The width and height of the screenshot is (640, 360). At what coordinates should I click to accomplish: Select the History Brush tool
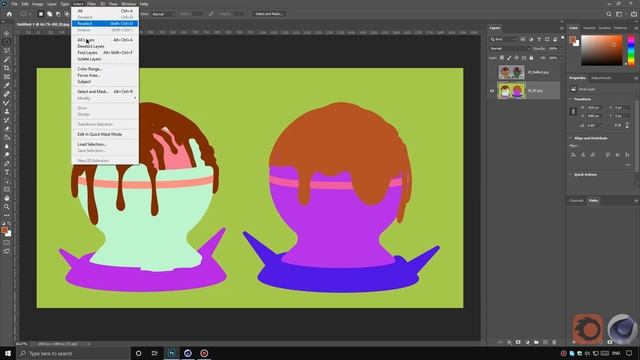pyautogui.click(x=7, y=120)
